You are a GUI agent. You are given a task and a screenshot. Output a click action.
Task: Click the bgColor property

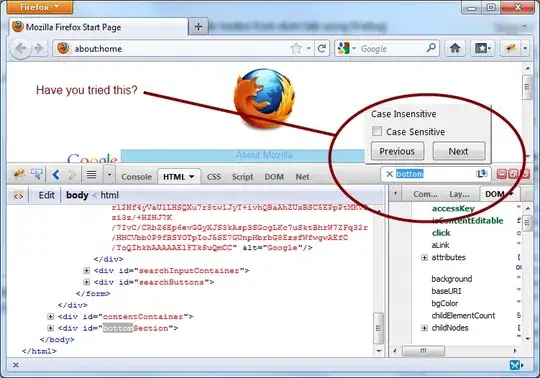445,304
